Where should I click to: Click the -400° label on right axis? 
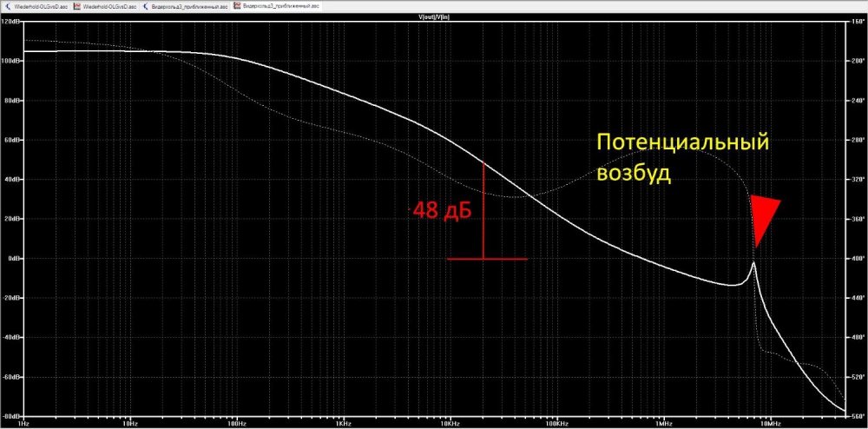pos(856,259)
